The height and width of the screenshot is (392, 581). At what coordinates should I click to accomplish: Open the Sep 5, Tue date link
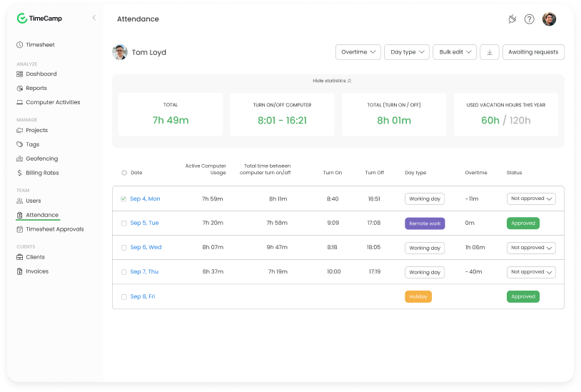click(x=144, y=223)
